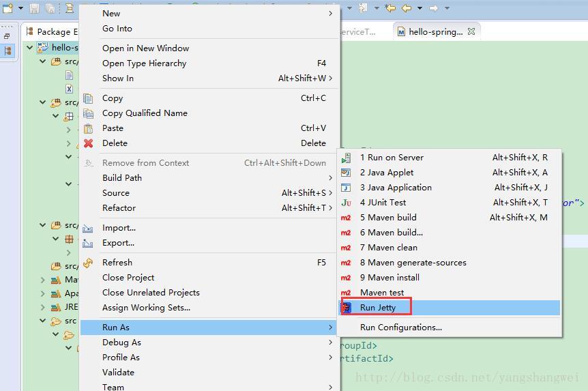Open the New wizard dropdown arrow
The width and height of the screenshot is (588, 391).
coord(20,8)
